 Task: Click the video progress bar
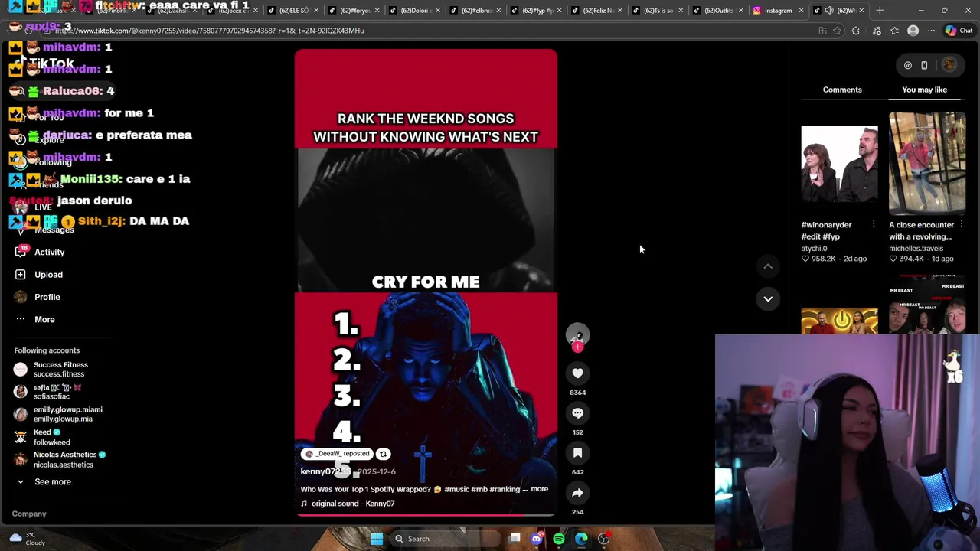[x=426, y=514]
